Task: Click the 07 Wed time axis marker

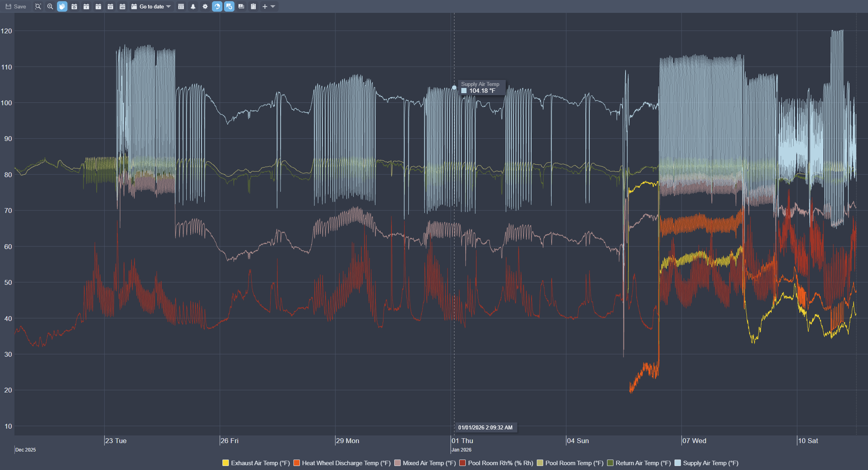Action: [x=694, y=441]
